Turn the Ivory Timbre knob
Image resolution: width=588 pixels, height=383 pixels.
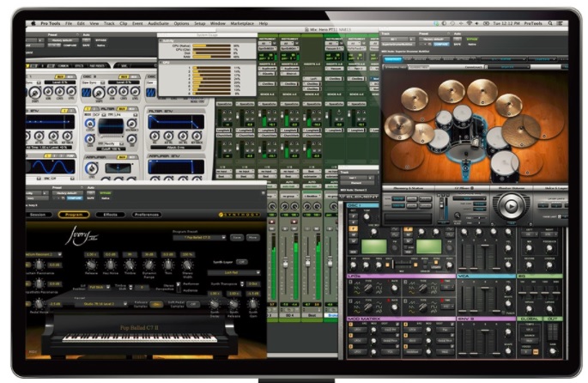point(130,265)
